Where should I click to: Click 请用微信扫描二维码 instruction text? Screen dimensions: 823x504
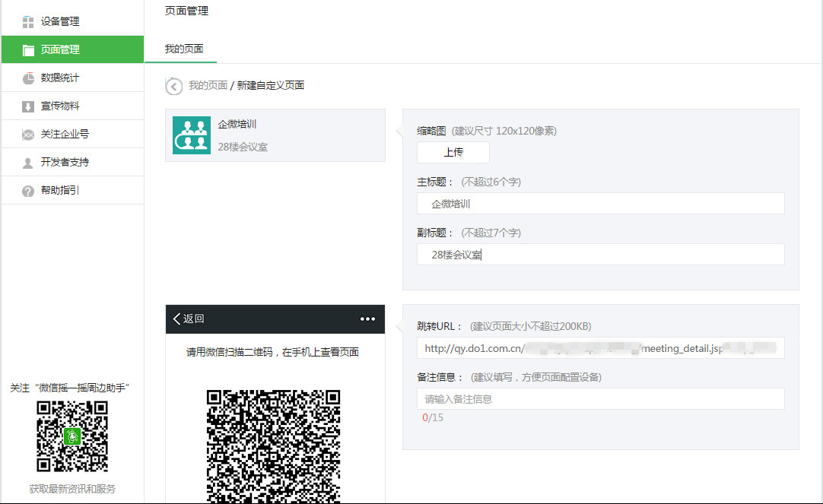pos(272,352)
